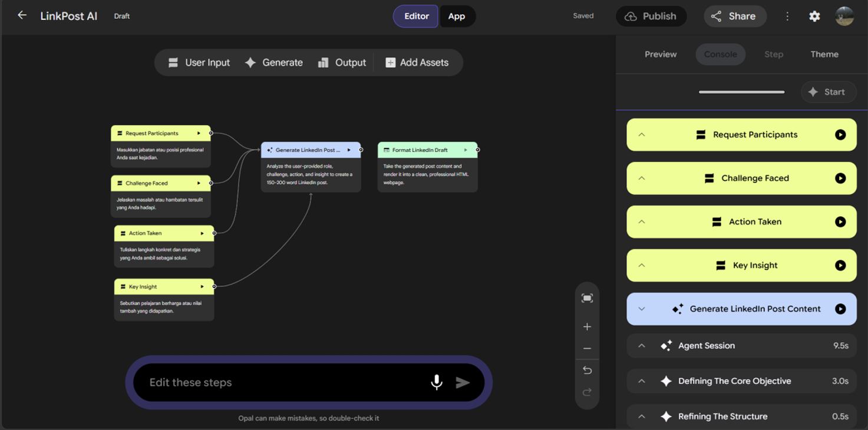Add an Output step from toolbar
Screen dimensions: 868x430
(x=342, y=62)
